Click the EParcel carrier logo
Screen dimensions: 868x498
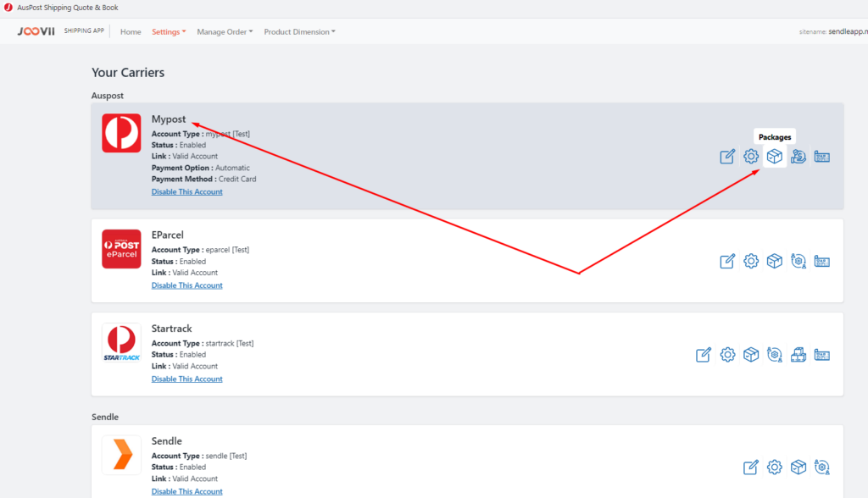pos(121,249)
